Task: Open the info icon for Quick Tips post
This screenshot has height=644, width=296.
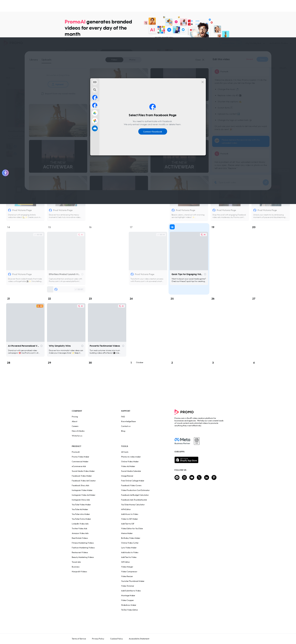Action: [x=205, y=274]
